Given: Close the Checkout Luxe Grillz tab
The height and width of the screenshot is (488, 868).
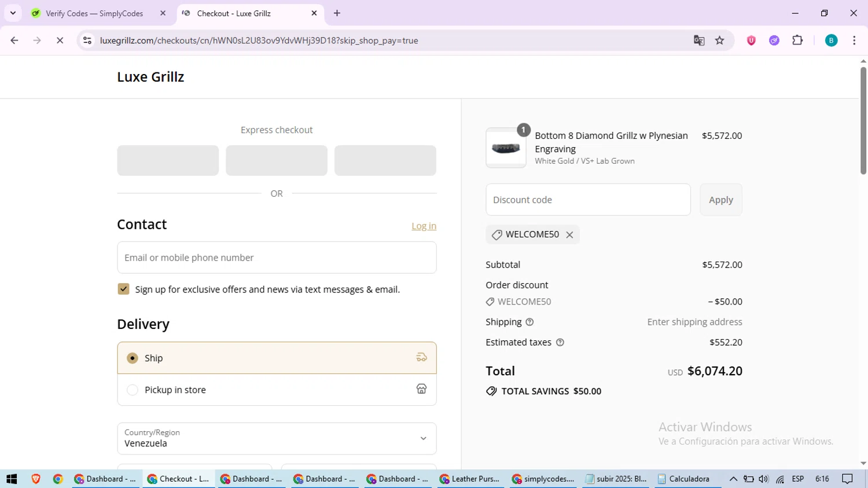Looking at the screenshot, I should [x=314, y=13].
